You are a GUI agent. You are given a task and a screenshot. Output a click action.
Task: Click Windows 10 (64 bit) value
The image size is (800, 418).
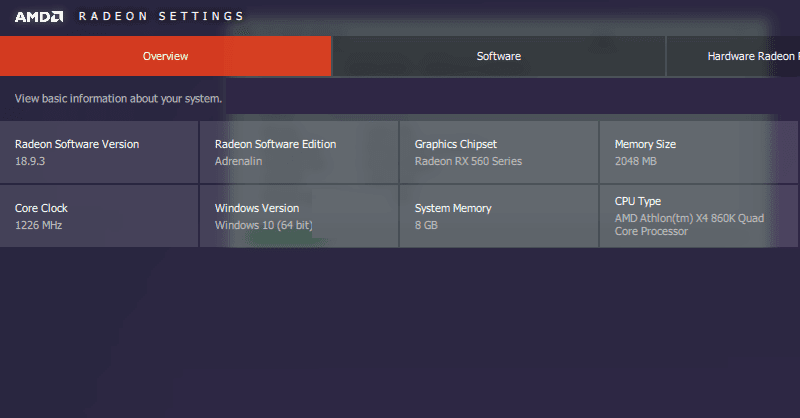tap(264, 225)
